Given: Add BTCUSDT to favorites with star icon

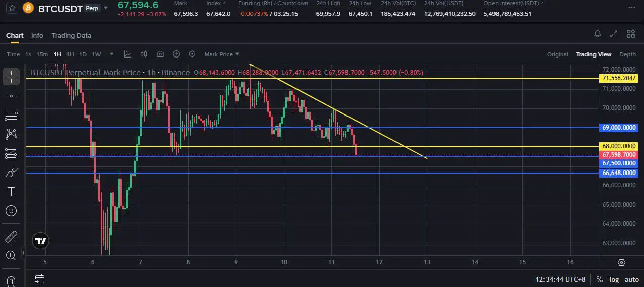Looking at the screenshot, I should pyautogui.click(x=12, y=8).
